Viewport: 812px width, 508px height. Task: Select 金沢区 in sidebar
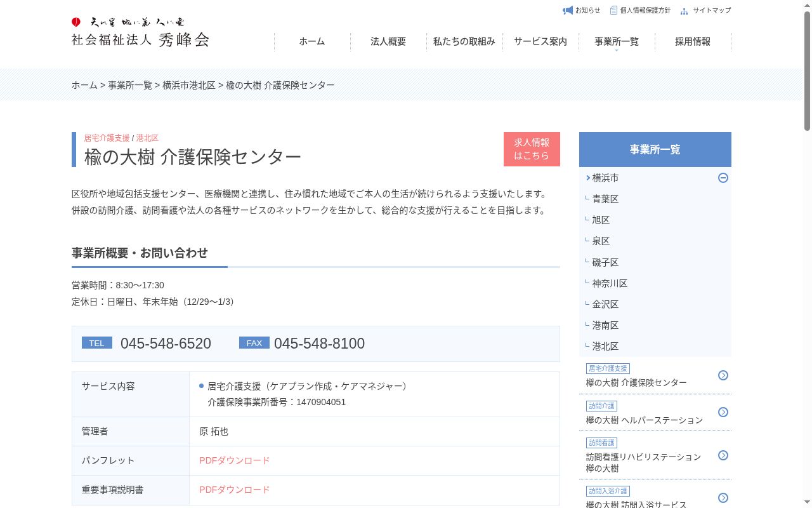[x=605, y=304]
